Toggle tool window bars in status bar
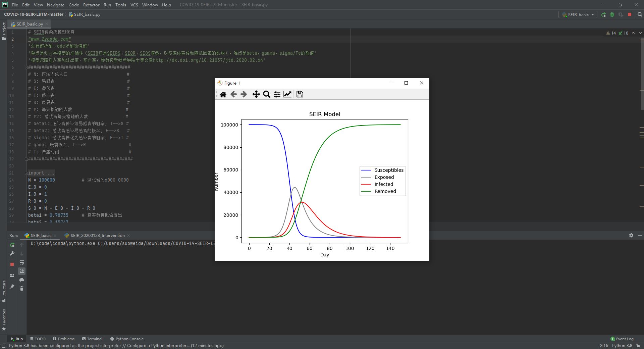 pyautogui.click(x=4, y=346)
